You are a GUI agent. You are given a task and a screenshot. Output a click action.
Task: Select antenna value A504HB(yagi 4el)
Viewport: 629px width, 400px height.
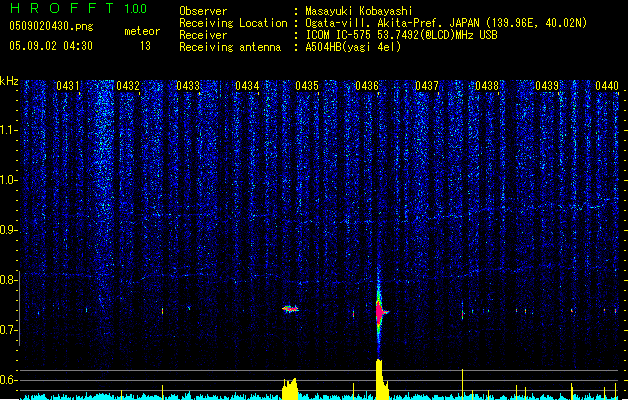coord(353,47)
